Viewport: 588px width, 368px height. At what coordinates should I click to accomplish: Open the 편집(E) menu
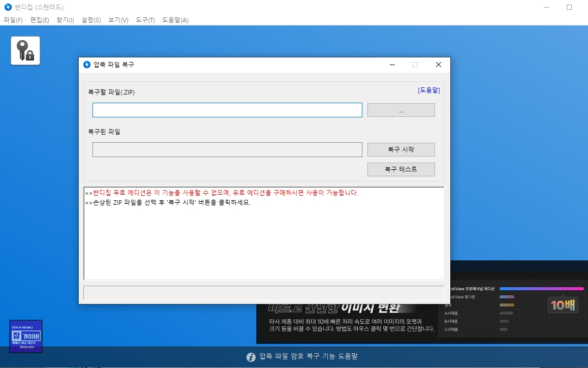click(x=39, y=20)
